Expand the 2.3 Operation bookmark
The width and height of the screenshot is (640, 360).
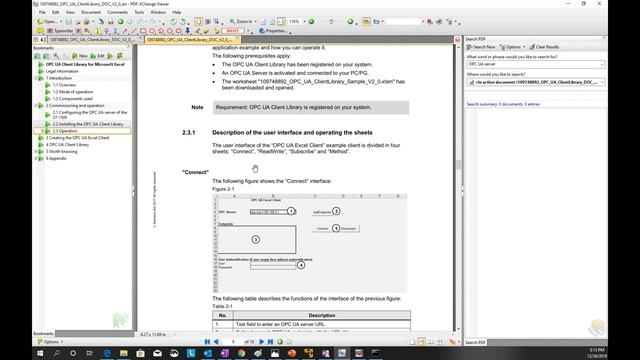(x=43, y=131)
